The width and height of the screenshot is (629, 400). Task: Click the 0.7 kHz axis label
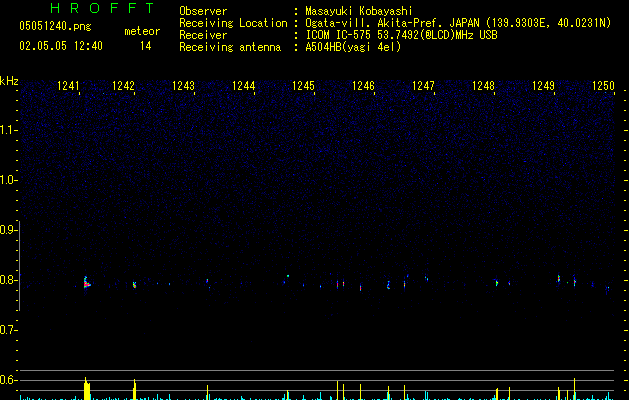(x=8, y=330)
